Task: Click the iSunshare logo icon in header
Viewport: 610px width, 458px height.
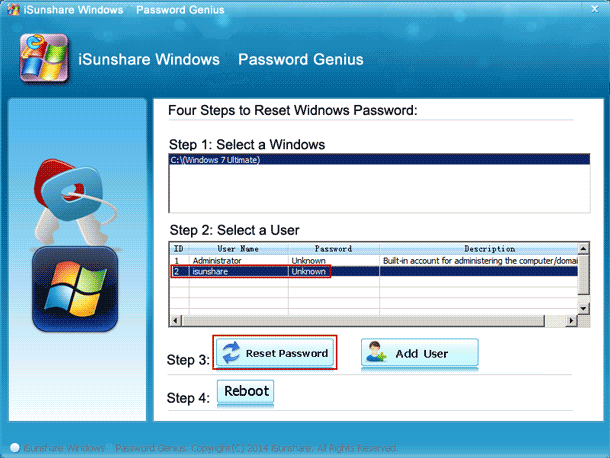Action: [44, 58]
